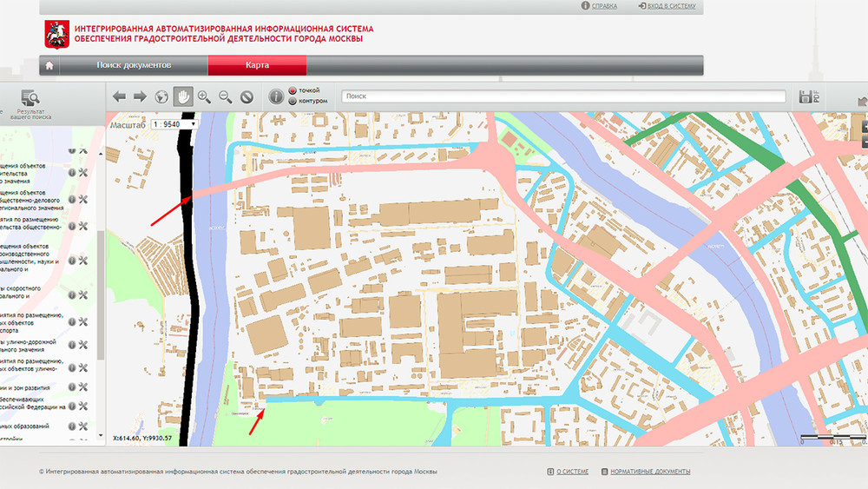Click the info icon beside СПРАВКА
868x489 pixels.
tap(585, 5)
